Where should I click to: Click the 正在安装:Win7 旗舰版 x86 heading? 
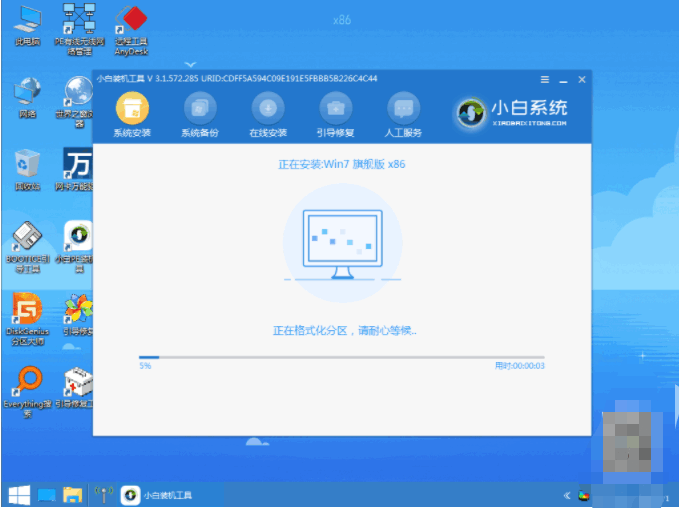(341, 164)
